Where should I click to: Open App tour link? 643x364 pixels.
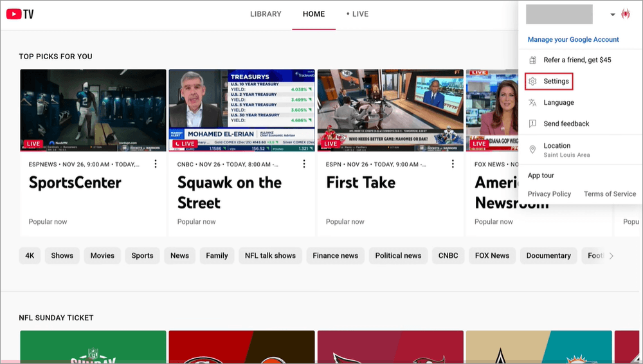(541, 176)
